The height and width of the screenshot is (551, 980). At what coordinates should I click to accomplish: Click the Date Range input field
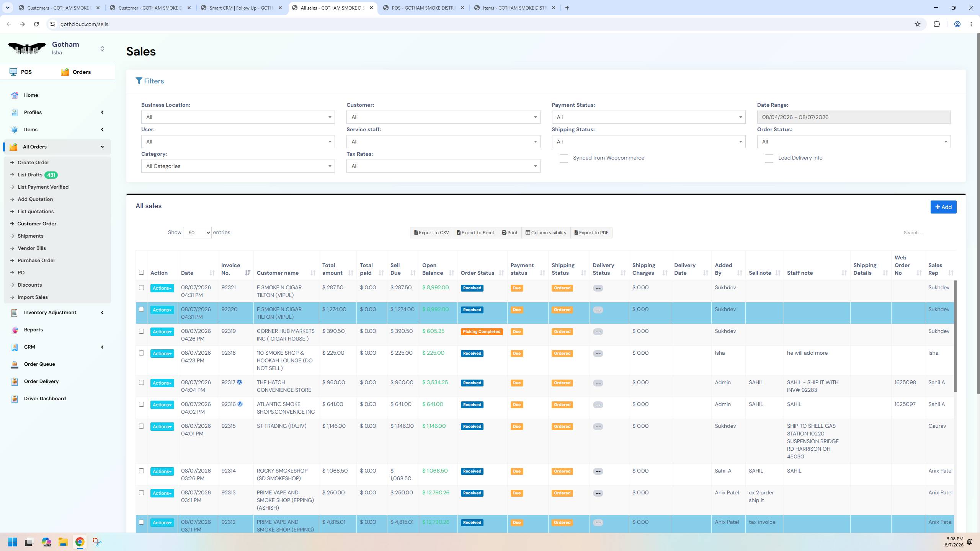854,117
